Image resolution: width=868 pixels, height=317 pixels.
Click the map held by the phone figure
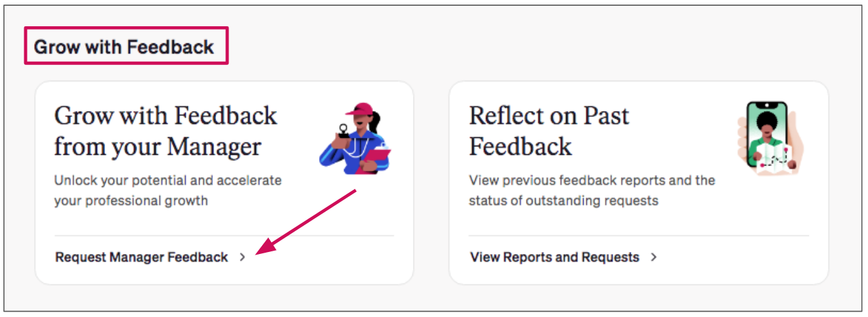tap(776, 158)
